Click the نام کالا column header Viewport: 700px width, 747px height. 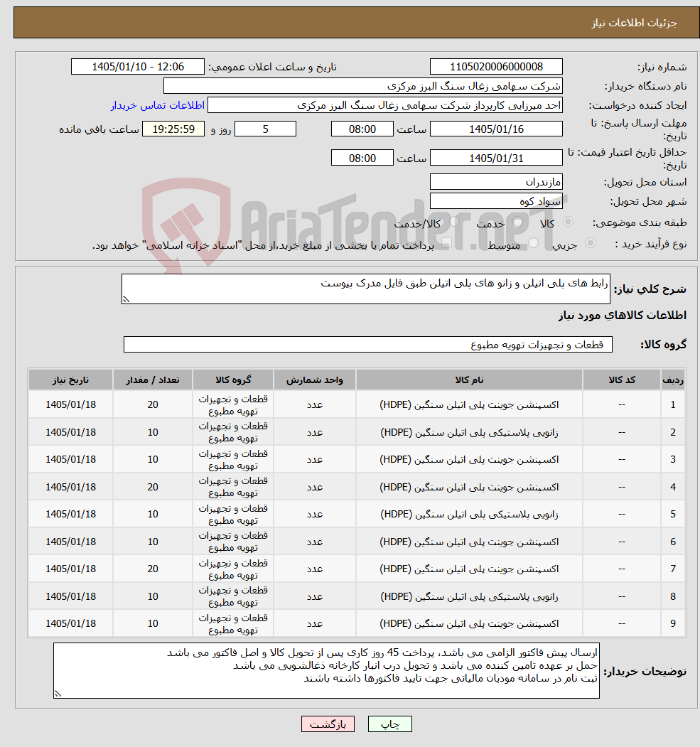(469, 380)
